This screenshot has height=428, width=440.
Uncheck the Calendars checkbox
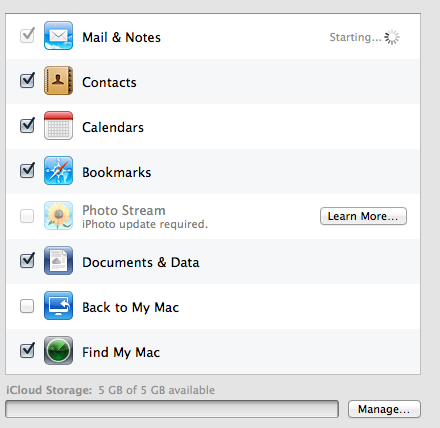[27, 125]
